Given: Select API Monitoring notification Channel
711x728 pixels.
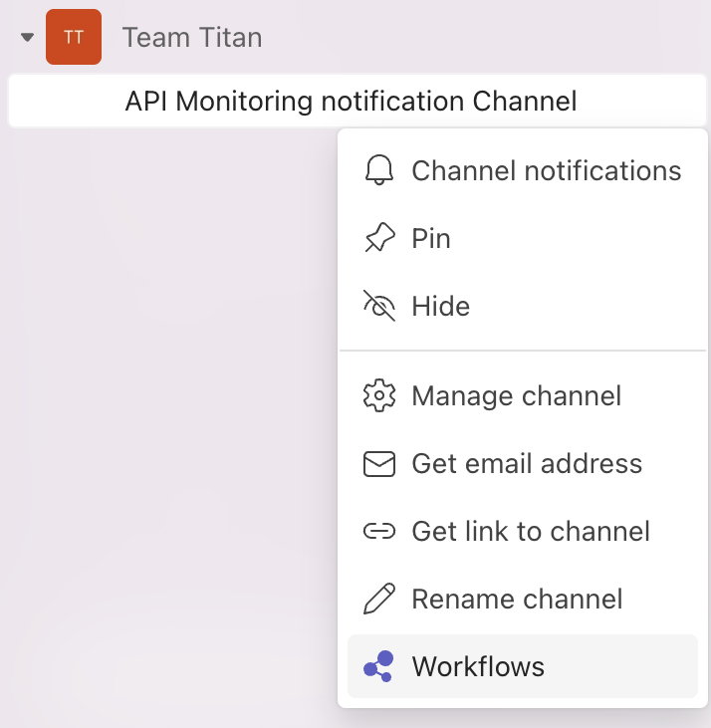Looking at the screenshot, I should tap(356, 101).
